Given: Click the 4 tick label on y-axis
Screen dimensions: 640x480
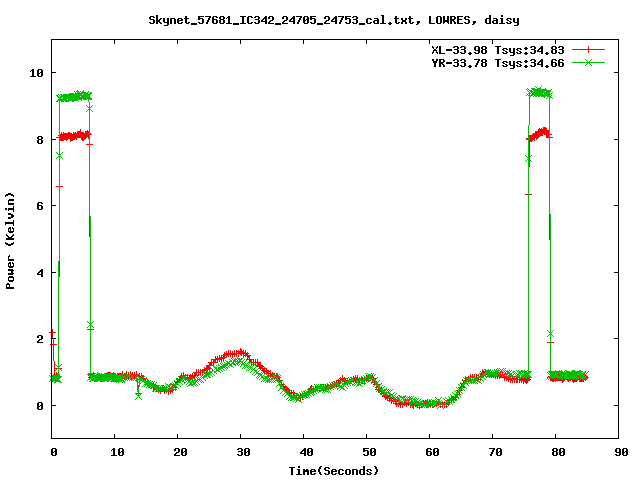Looking at the screenshot, I should click(x=39, y=273).
